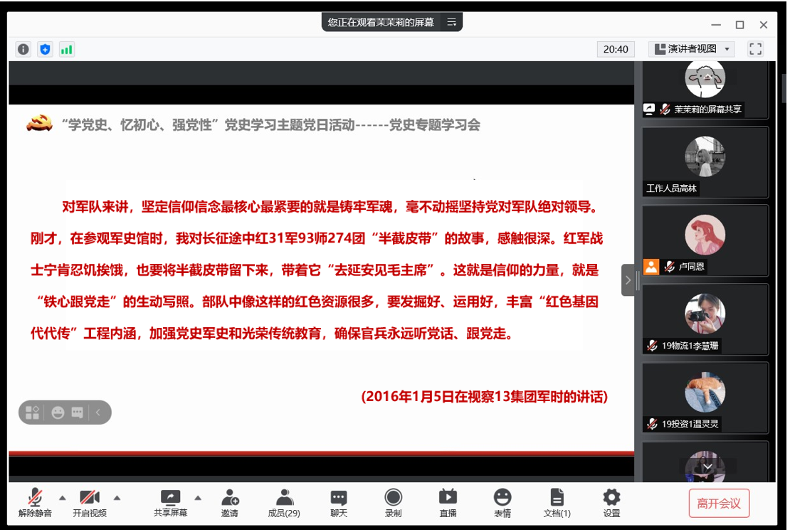Open the 成员(29) members list
The height and width of the screenshot is (532, 790).
coord(284,503)
